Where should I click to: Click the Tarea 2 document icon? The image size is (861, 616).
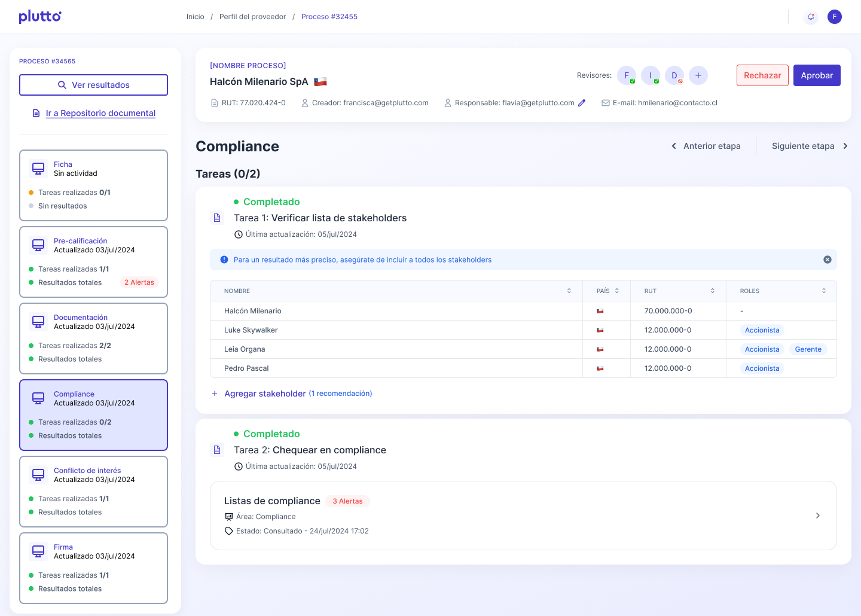(x=217, y=450)
